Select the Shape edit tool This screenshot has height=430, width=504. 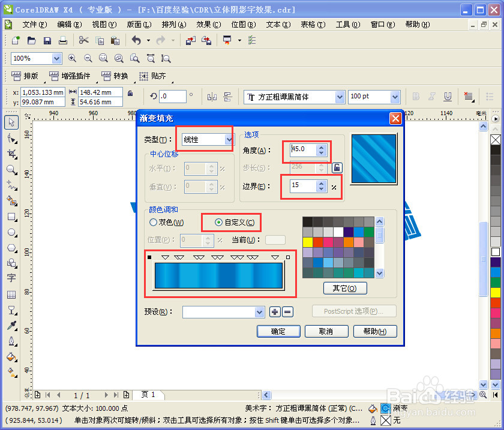point(11,138)
